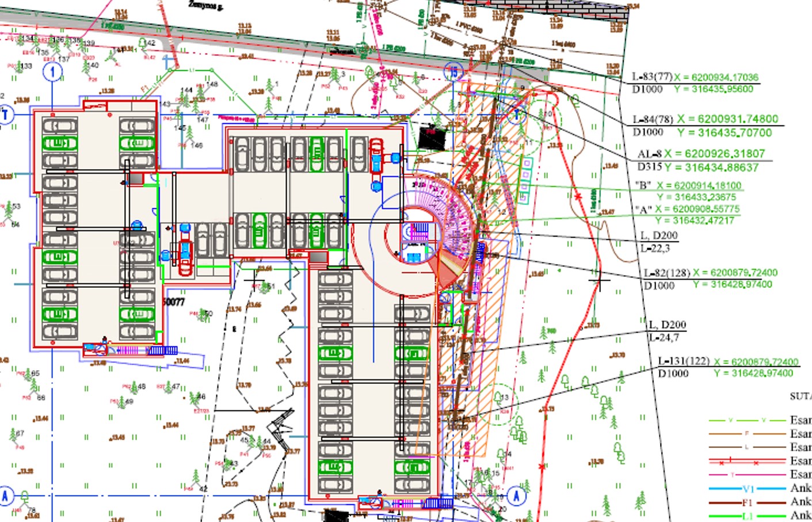The image size is (812, 522).
Task: Click the grid axis bubble labeled 1
Action: click(x=53, y=72)
